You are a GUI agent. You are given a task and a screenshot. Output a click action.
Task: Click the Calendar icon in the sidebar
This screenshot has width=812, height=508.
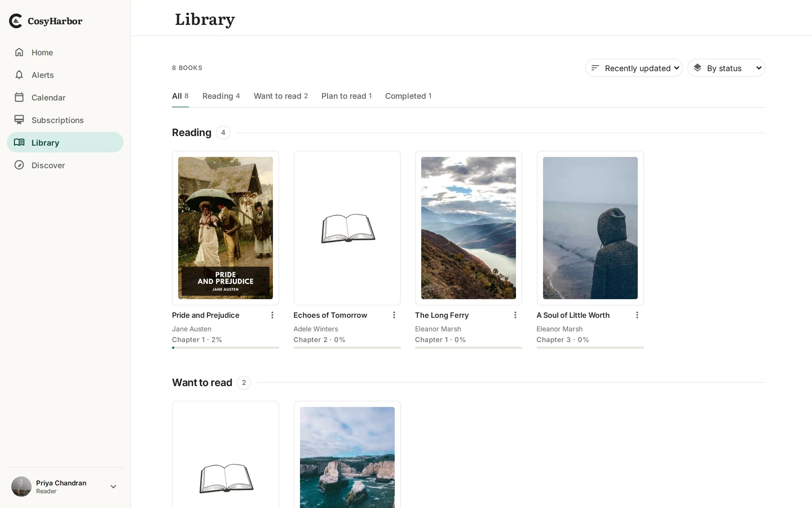click(x=19, y=97)
